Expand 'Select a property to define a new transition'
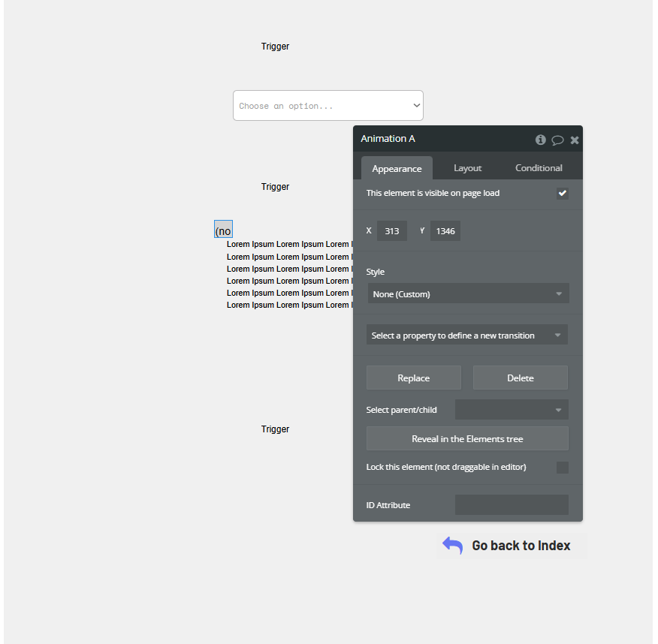The width and height of the screenshot is (658, 644). (x=466, y=334)
